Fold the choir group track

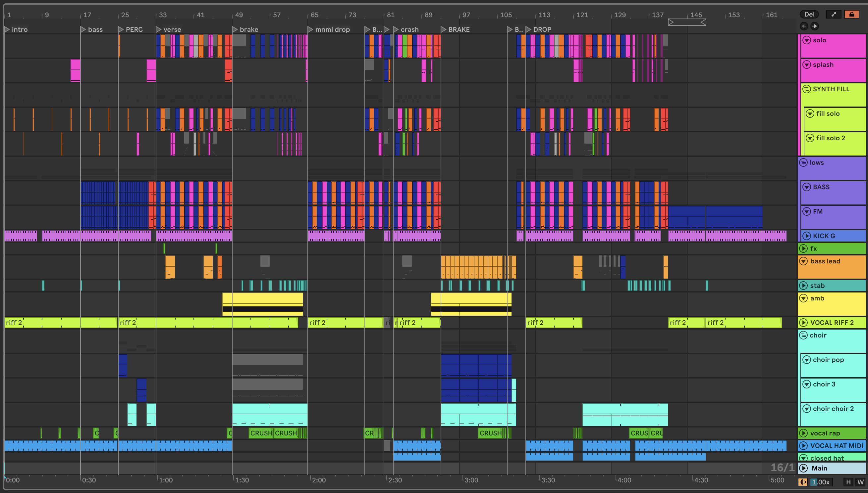(803, 335)
